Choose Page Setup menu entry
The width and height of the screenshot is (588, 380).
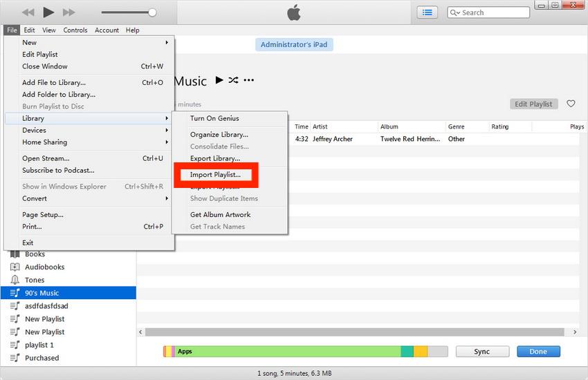(x=89, y=214)
